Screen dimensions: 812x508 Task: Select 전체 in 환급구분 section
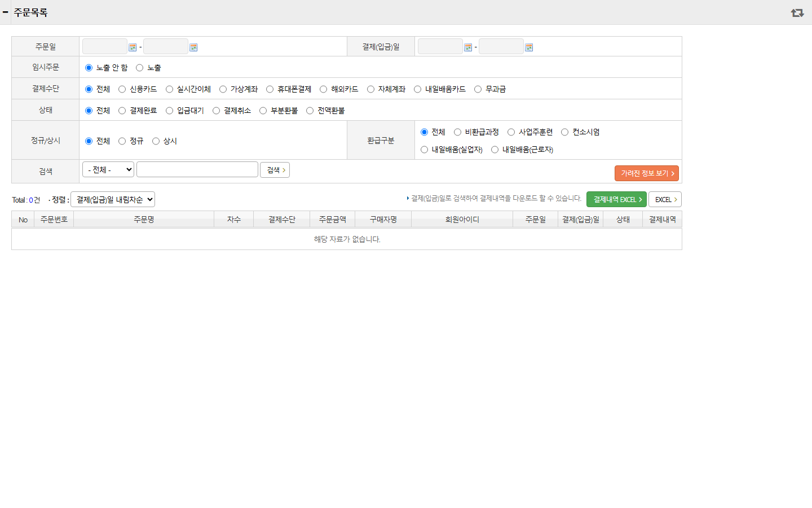[x=424, y=132]
